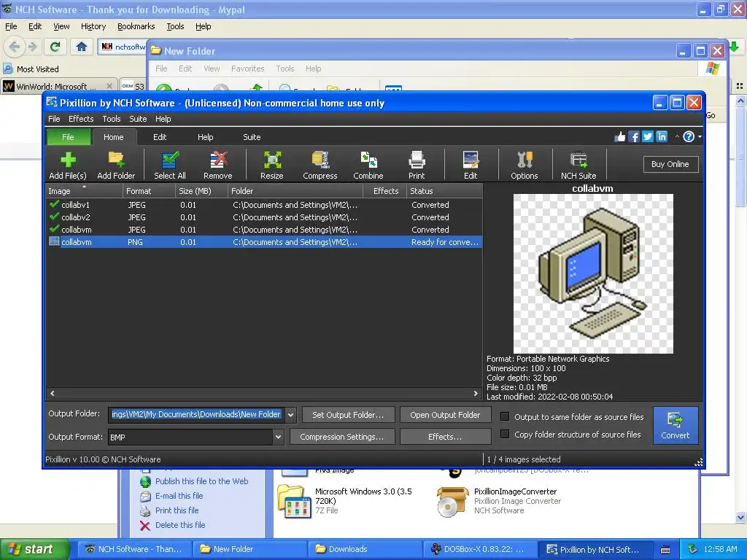Click the list's horizontal scroll right arrow
This screenshot has width=747, height=560.
coord(476,393)
